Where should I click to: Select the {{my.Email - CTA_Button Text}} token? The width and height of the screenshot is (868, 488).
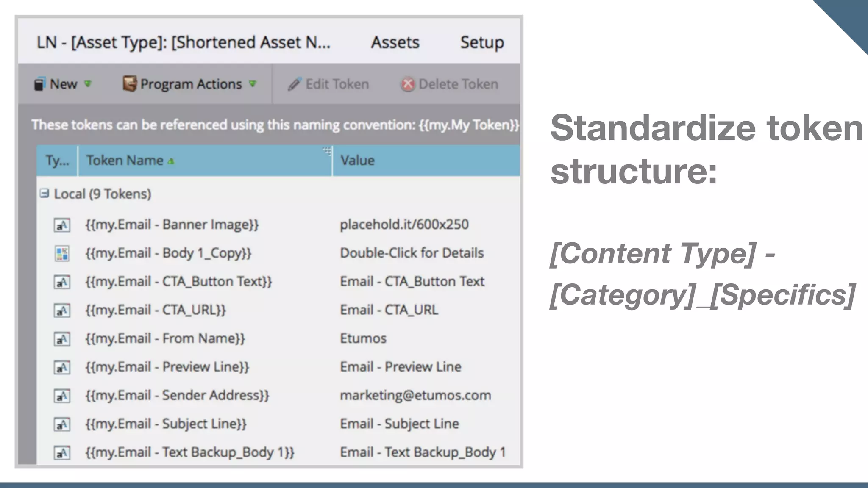[178, 282]
